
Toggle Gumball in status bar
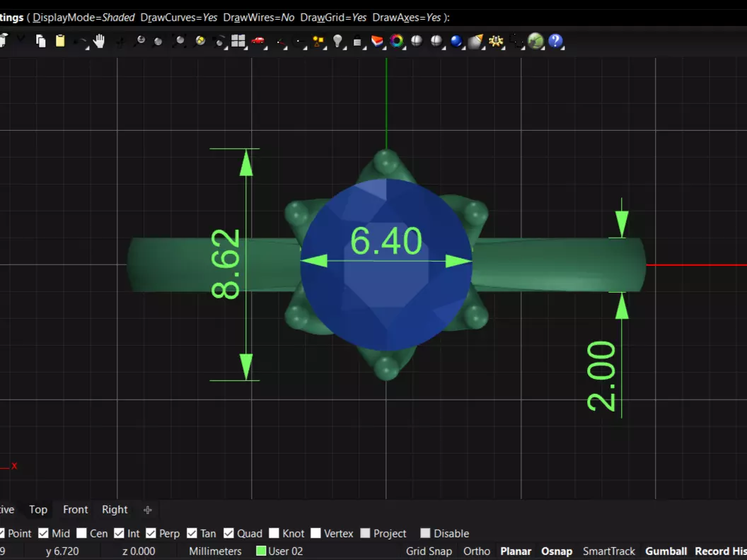click(666, 552)
